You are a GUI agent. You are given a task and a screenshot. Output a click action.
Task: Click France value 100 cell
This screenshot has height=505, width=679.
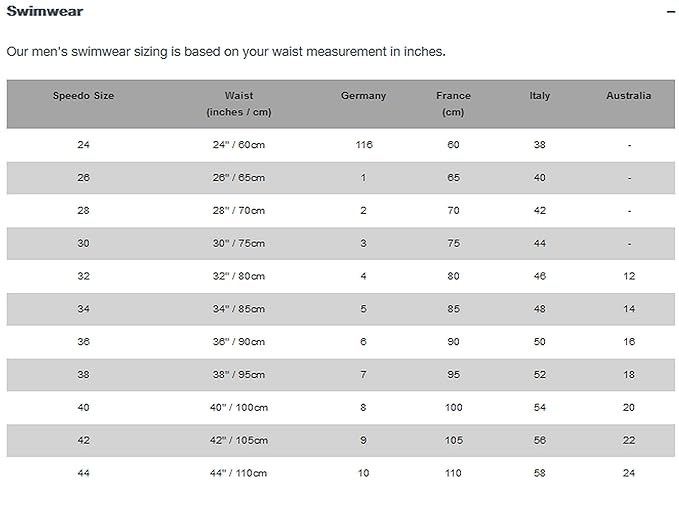[453, 407]
